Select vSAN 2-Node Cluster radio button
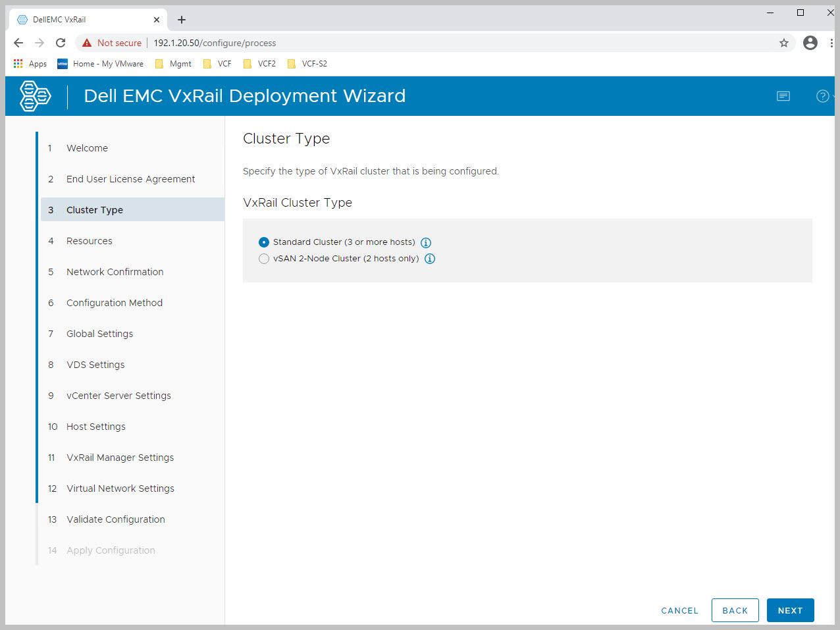This screenshot has width=840, height=630. click(264, 259)
